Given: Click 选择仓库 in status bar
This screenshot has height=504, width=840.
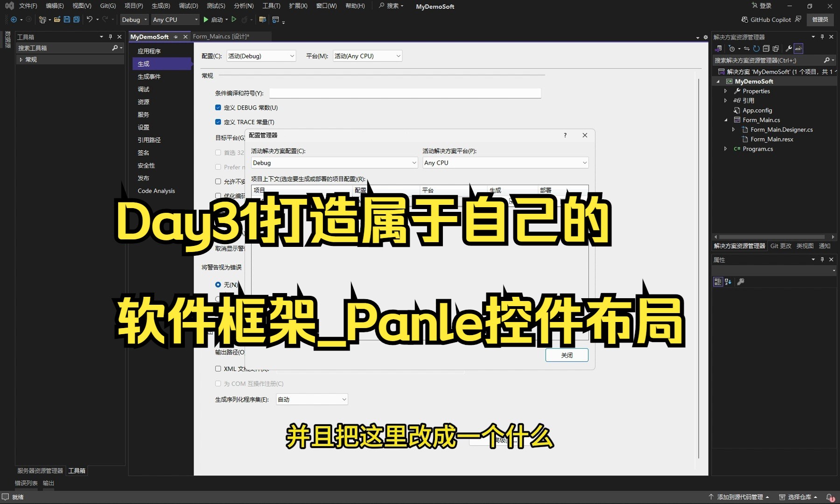Looking at the screenshot, I should coord(798,497).
